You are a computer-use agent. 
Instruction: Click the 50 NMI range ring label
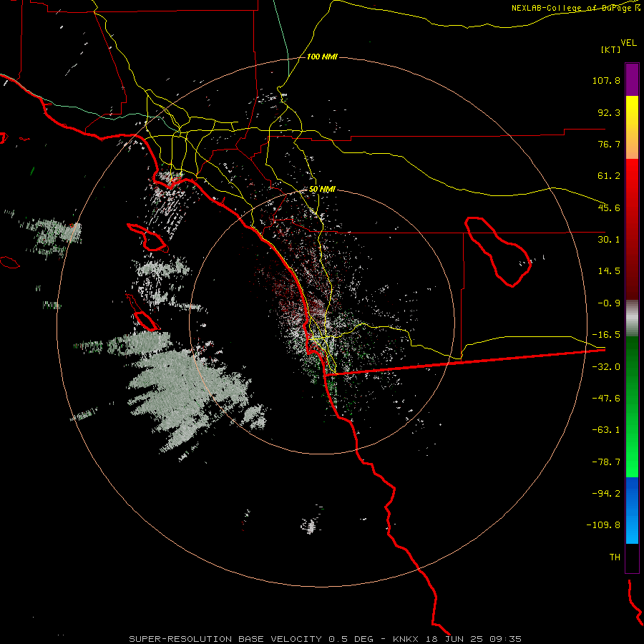pos(322,190)
